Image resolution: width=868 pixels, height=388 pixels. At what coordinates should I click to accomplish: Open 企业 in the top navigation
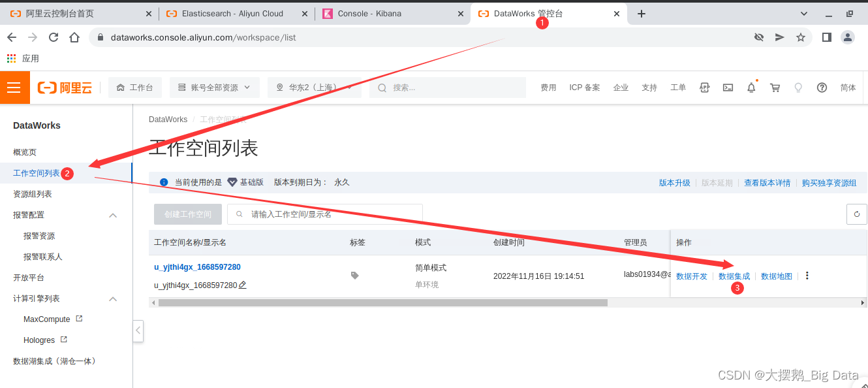click(621, 88)
